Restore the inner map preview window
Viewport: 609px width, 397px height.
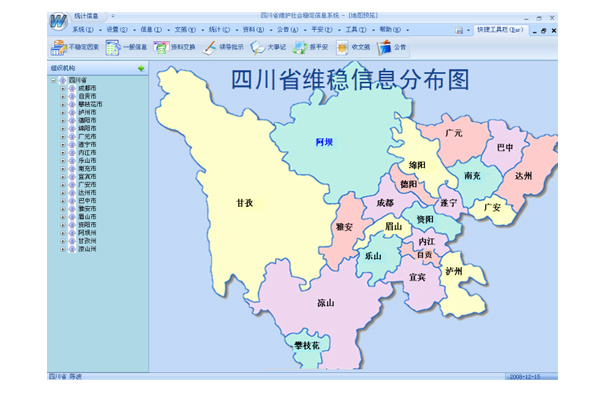[x=544, y=31]
